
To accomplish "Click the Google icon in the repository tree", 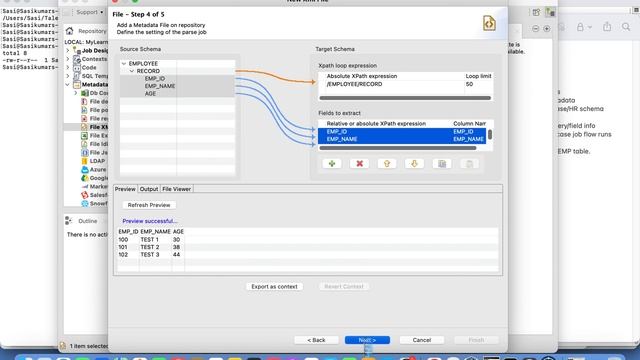I will (x=84, y=178).
